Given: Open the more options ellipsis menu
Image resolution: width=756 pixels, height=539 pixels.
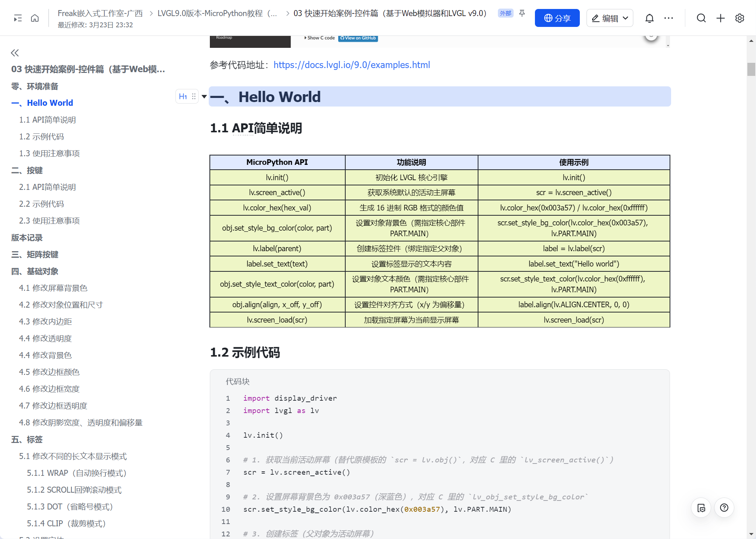Looking at the screenshot, I should (x=668, y=18).
